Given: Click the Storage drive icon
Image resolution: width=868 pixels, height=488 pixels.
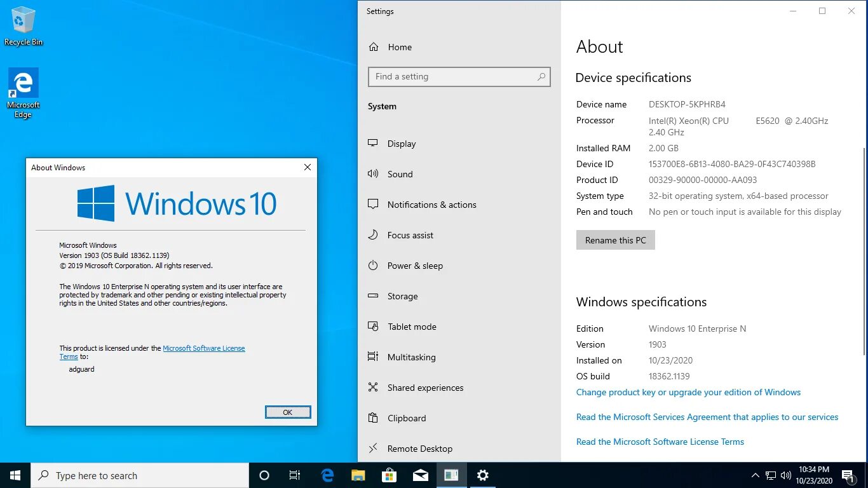Looking at the screenshot, I should pos(373,296).
